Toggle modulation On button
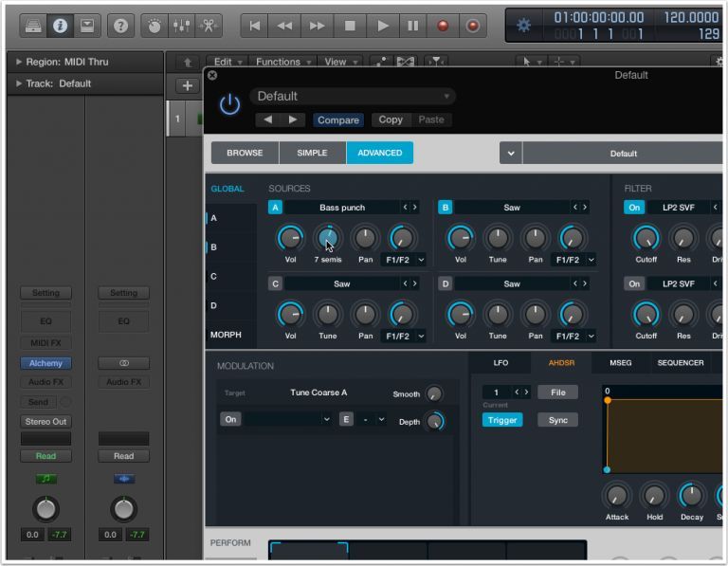Screen dimensions: 728x566 230,419
